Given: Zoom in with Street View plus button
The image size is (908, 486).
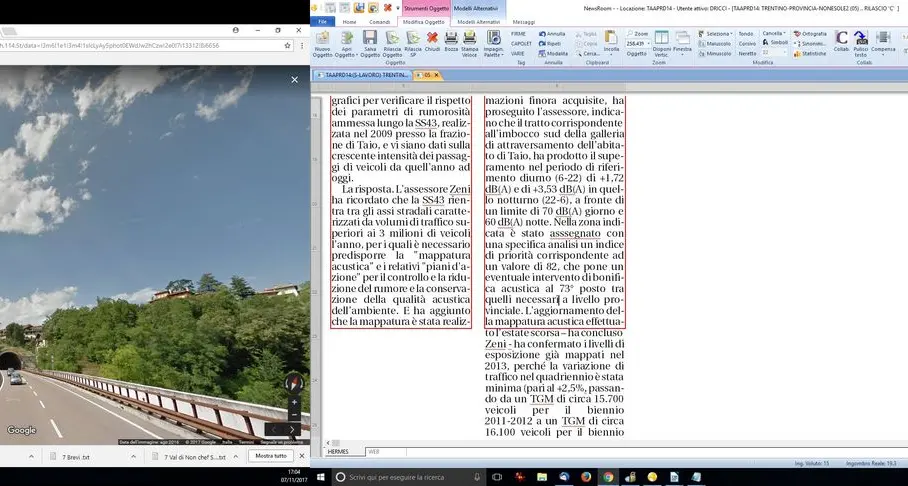Looking at the screenshot, I should coord(294,402).
